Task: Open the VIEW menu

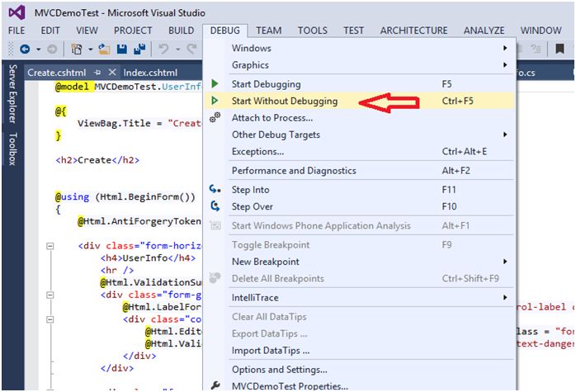Action: click(87, 31)
